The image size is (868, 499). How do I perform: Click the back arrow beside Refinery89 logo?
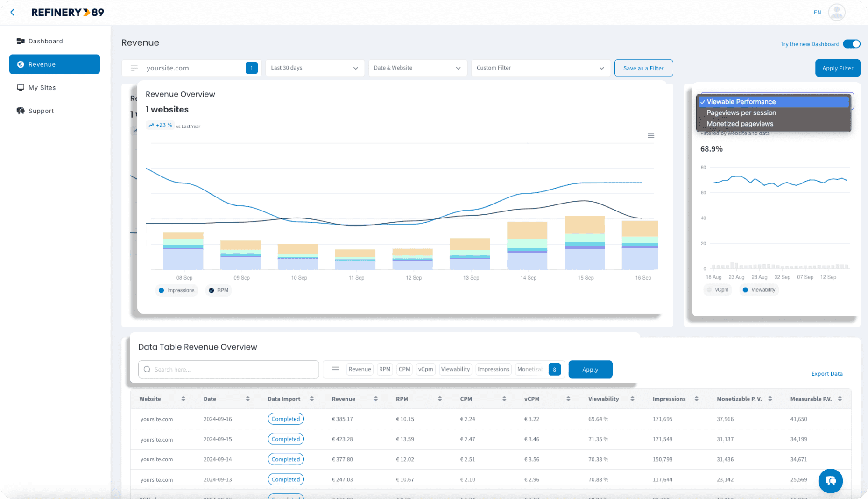coord(13,13)
